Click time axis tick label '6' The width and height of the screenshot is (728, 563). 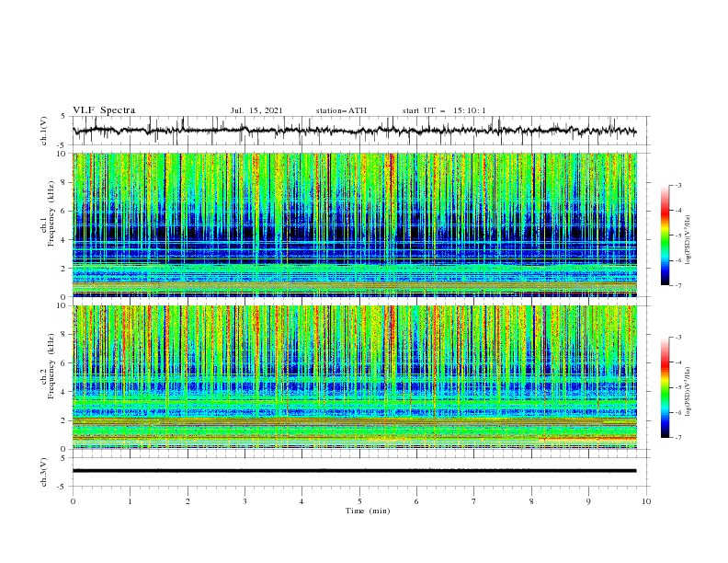click(x=416, y=501)
